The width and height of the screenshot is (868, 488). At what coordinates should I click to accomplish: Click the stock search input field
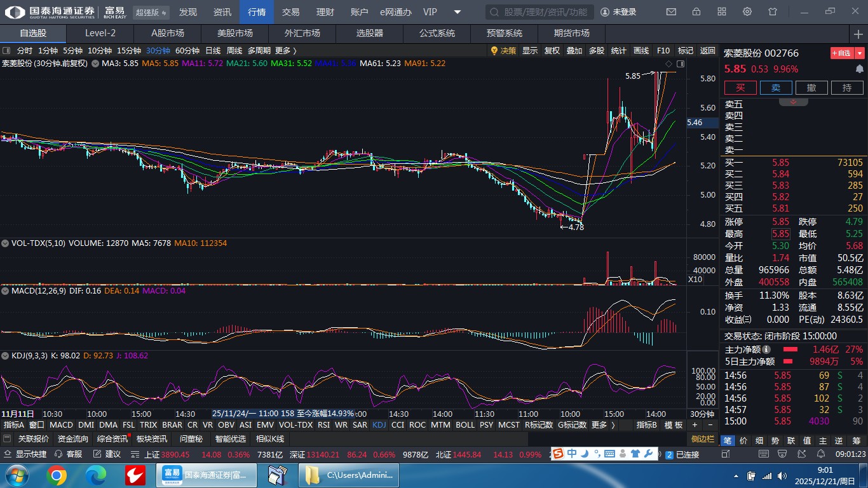pos(543,12)
